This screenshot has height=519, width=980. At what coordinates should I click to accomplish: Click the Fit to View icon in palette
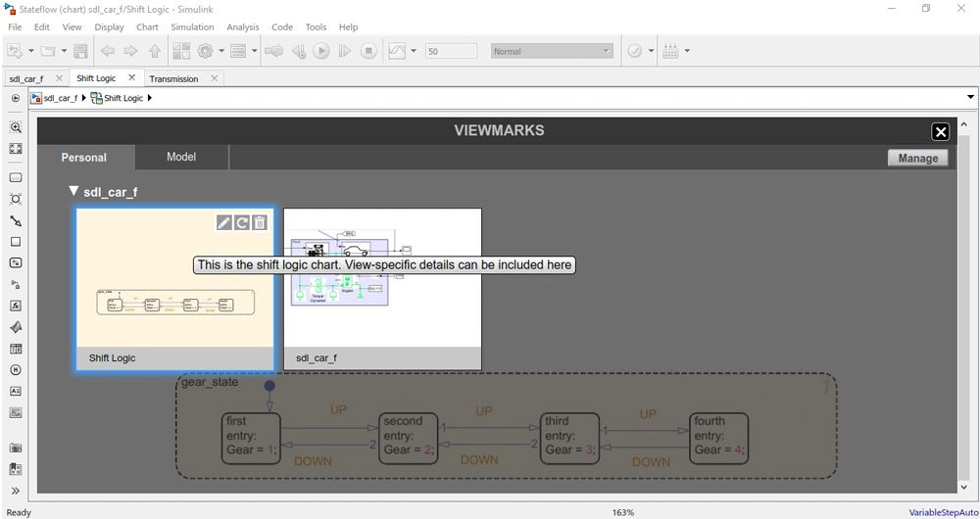(x=16, y=149)
